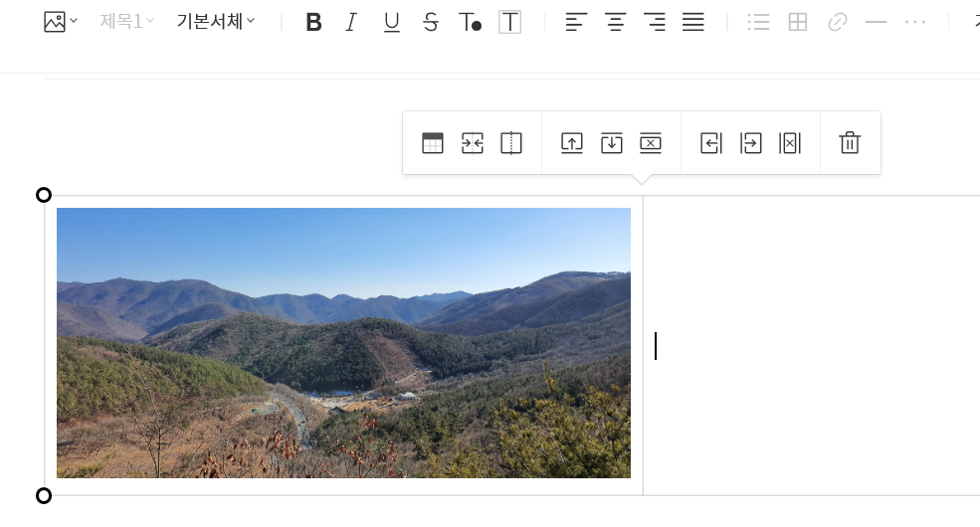Align text to the left
Image resolution: width=980 pixels, height=527 pixels.
[x=576, y=23]
